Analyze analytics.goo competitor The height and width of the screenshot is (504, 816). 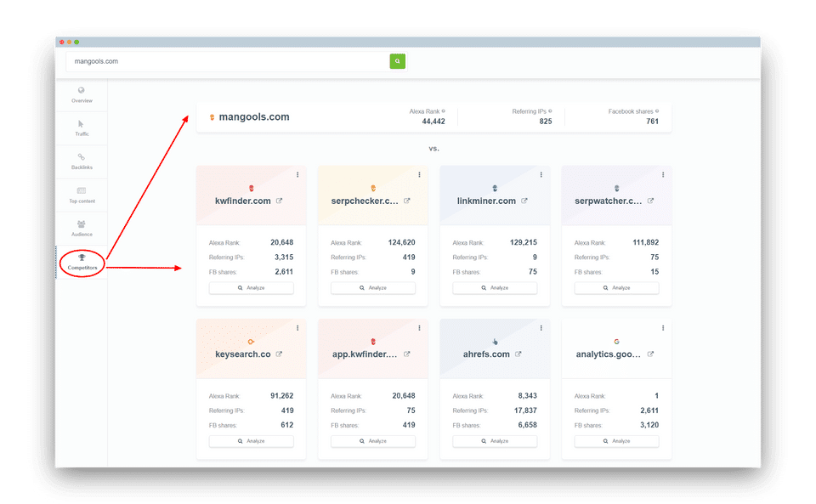617,441
